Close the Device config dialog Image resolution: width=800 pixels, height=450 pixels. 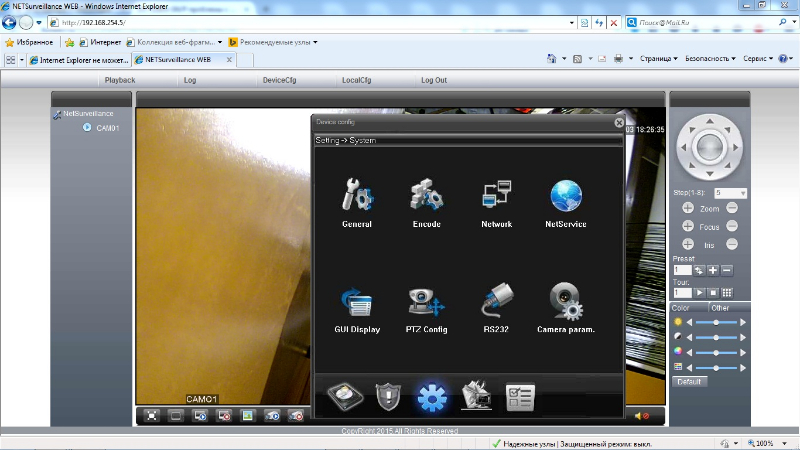(619, 122)
